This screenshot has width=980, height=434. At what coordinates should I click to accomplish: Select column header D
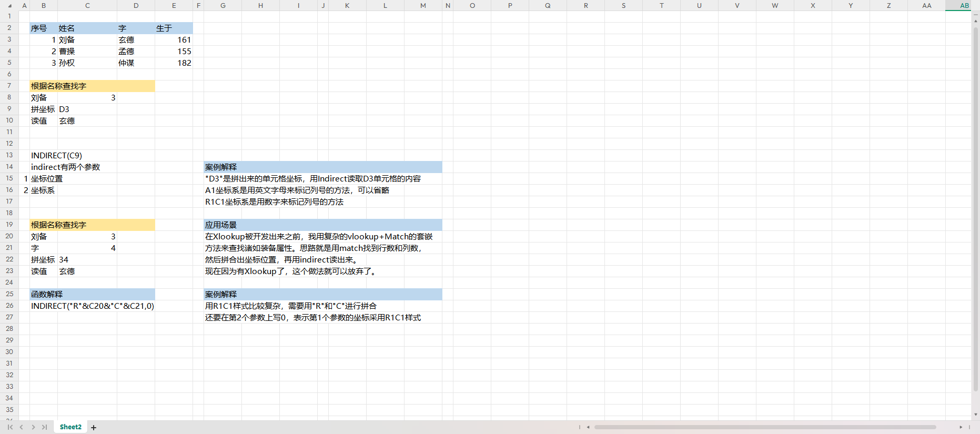pyautogui.click(x=136, y=6)
